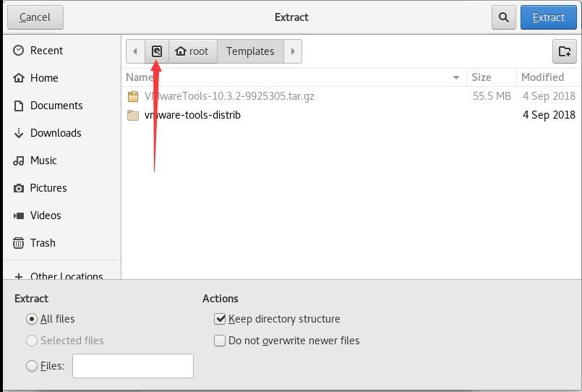
Task: Open Trash from the sidebar
Action: (43, 243)
